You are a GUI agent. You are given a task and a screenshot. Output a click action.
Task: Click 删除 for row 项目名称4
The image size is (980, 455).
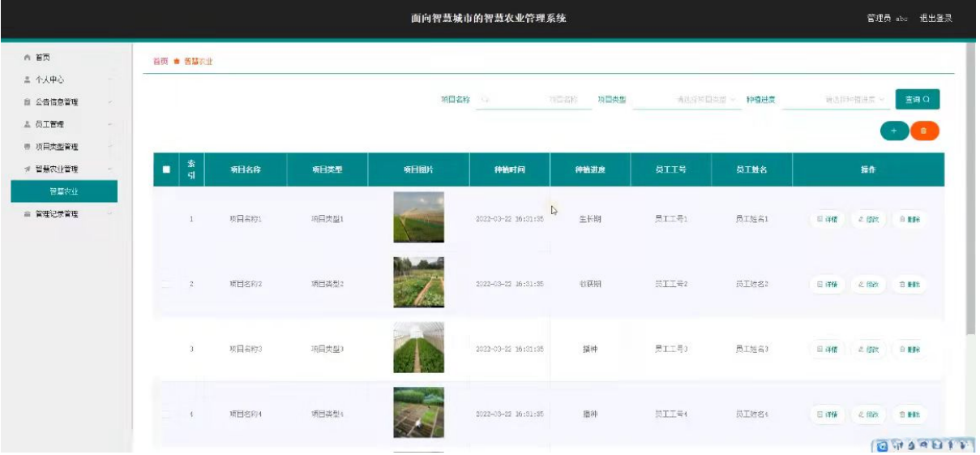pos(909,414)
